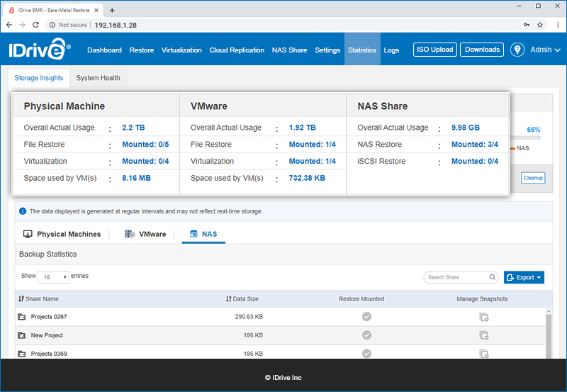Bookmark this page with the star icon

[540, 25]
